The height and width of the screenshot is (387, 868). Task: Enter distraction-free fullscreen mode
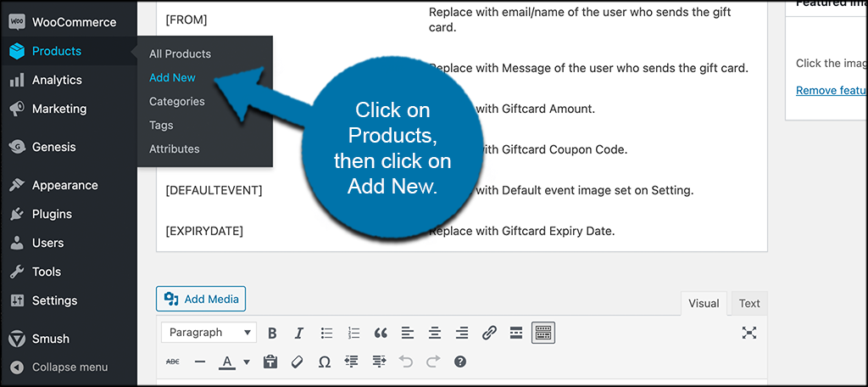pos(749,333)
